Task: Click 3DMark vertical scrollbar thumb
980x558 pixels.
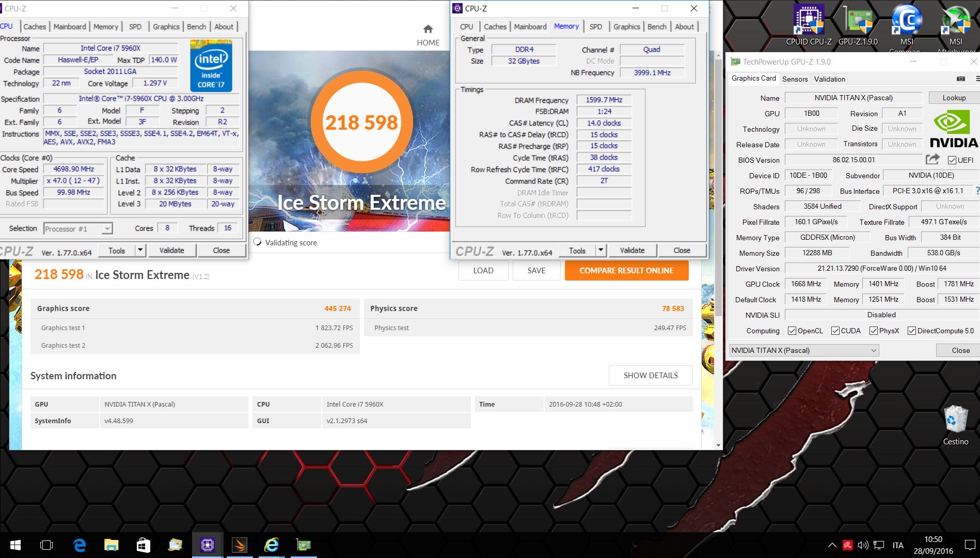Action: (718, 187)
